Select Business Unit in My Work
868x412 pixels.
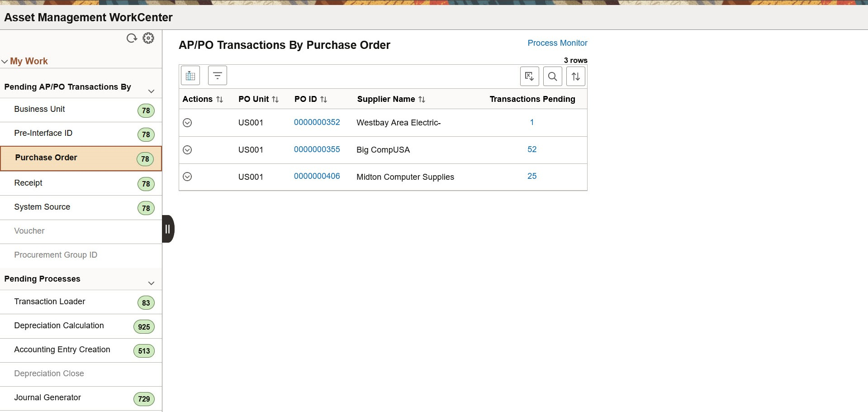81,110
